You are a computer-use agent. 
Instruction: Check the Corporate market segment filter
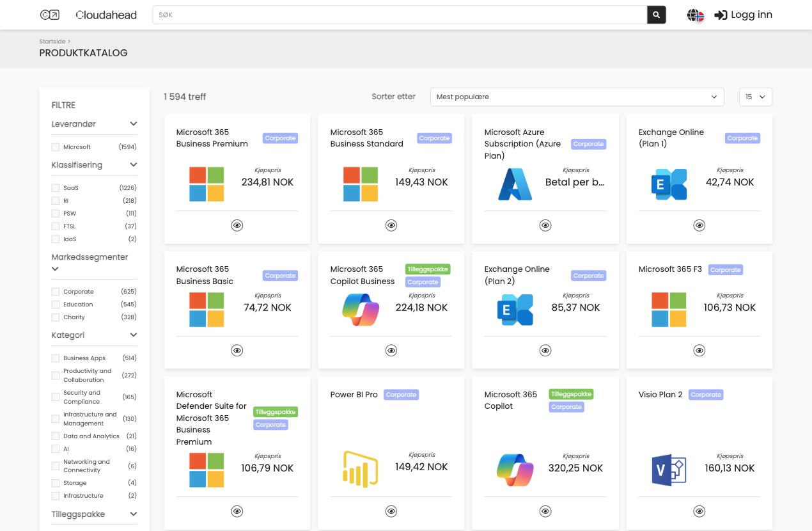(x=56, y=292)
